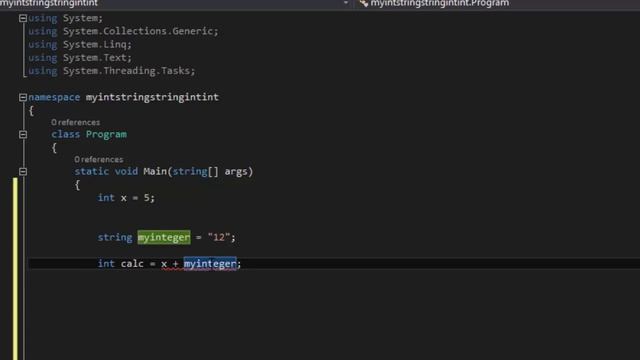Collapse the Main method block
640x360 pixels.
click(23, 171)
